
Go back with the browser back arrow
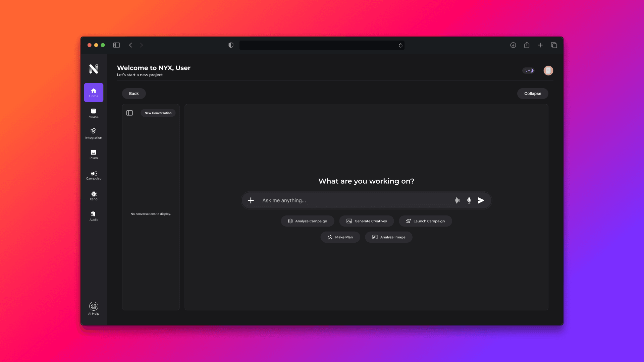coord(130,45)
